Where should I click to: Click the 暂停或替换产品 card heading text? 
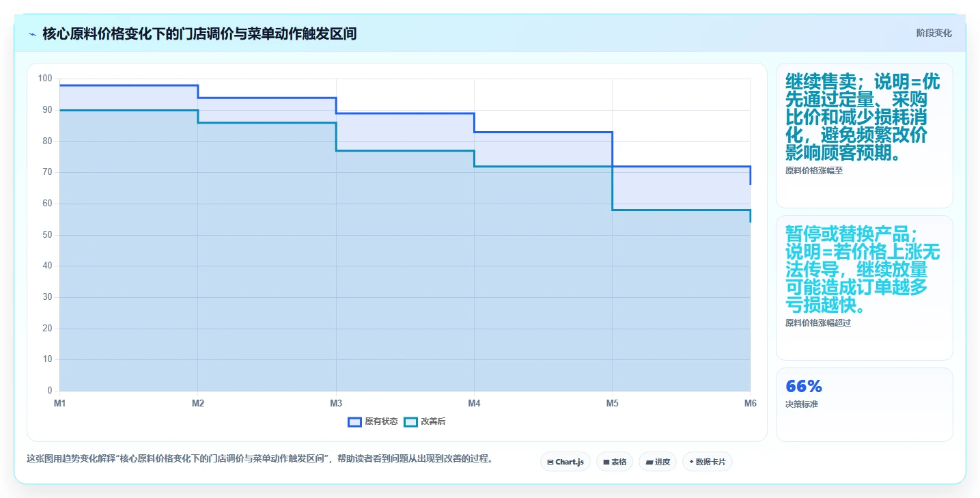863,270
